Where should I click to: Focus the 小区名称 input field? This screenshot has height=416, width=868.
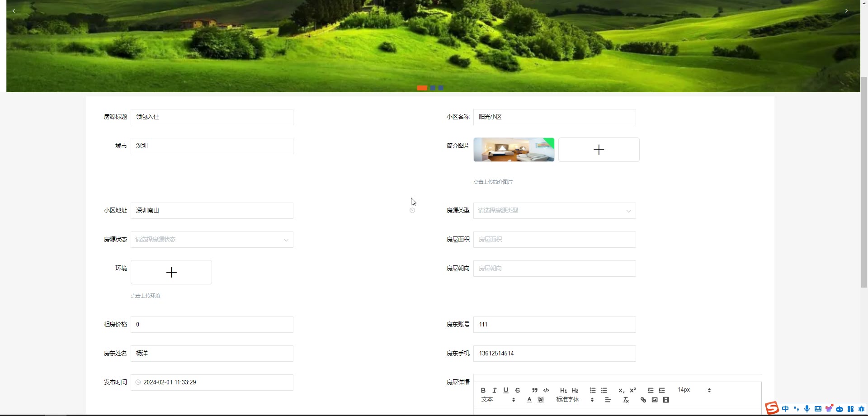554,117
